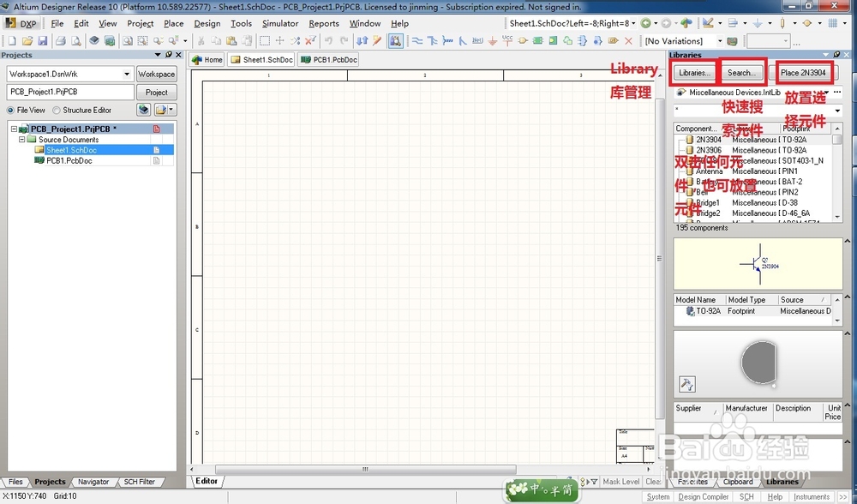Click the Open document folder icon
857x504 pixels.
click(x=27, y=41)
